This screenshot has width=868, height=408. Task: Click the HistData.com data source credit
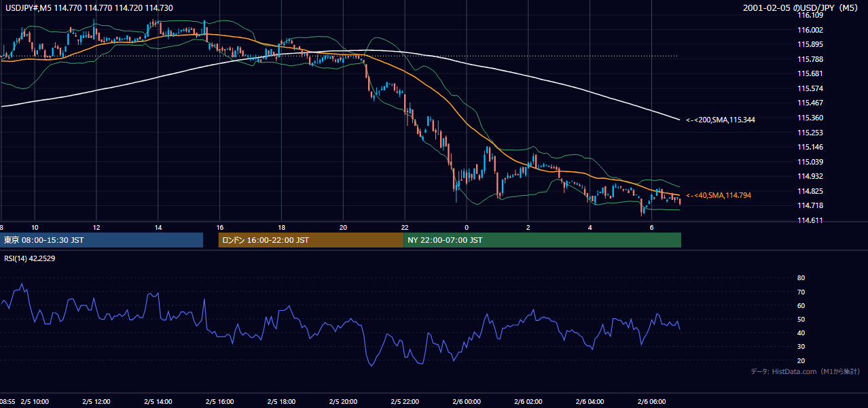click(806, 371)
